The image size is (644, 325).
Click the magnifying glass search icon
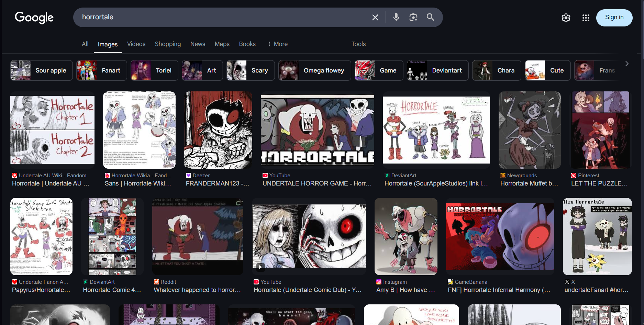[430, 17]
